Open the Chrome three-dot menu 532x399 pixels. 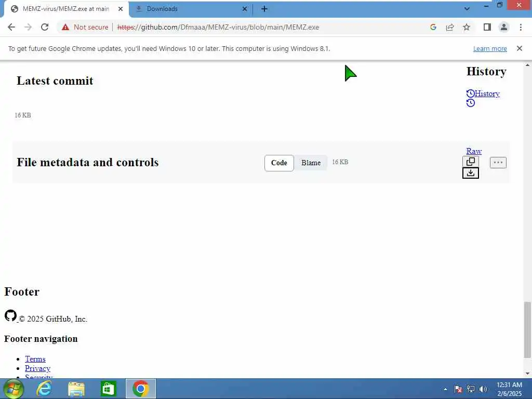521,27
